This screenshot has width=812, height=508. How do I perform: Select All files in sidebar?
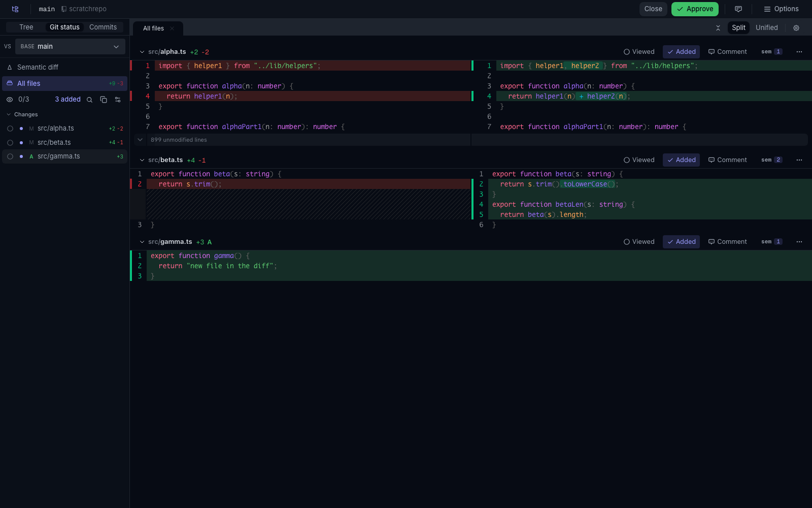(64, 83)
